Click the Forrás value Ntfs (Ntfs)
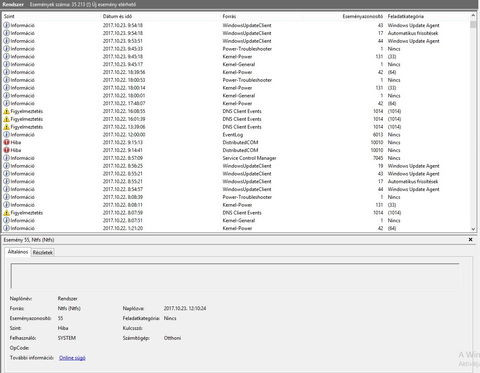 click(69, 308)
